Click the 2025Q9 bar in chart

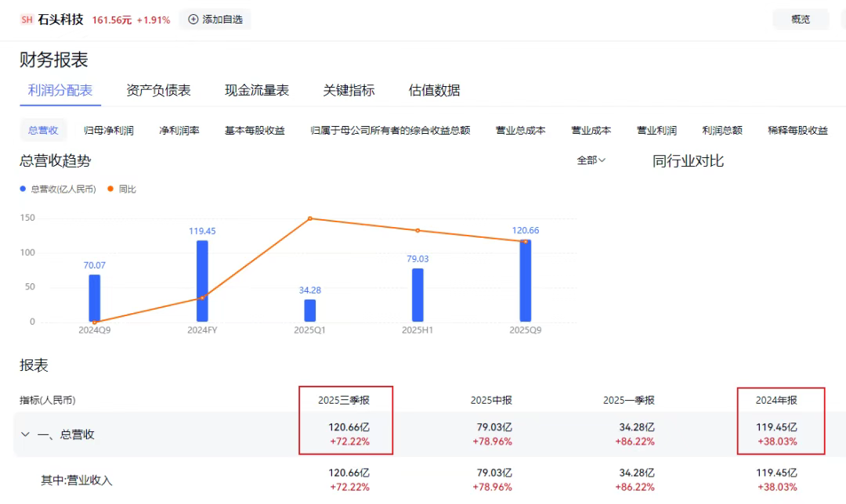tap(525, 281)
